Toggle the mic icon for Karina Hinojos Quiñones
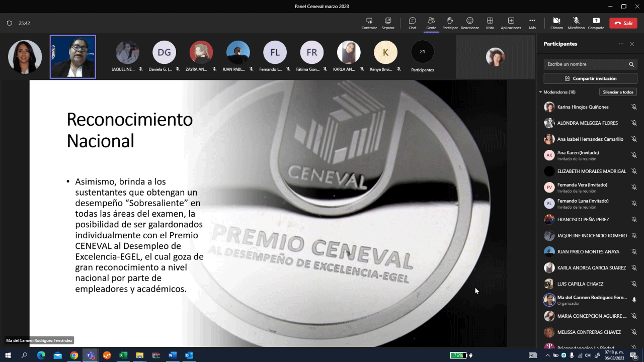The width and height of the screenshot is (644, 362). (634, 107)
